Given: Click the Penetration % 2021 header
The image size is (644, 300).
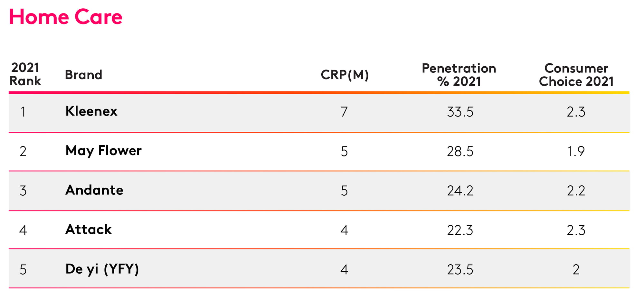Looking at the screenshot, I should (x=459, y=75).
